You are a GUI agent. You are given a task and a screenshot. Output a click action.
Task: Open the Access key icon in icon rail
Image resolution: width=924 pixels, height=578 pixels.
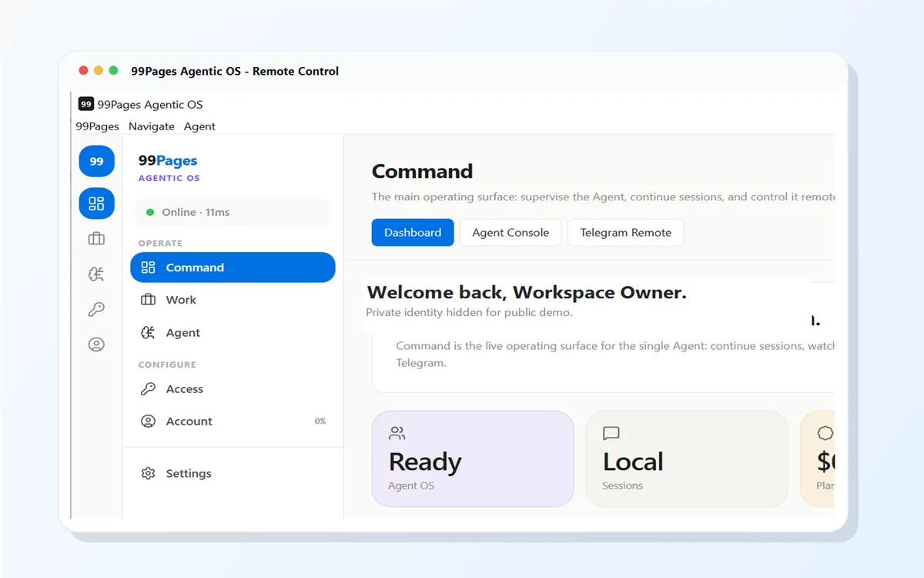[96, 309]
